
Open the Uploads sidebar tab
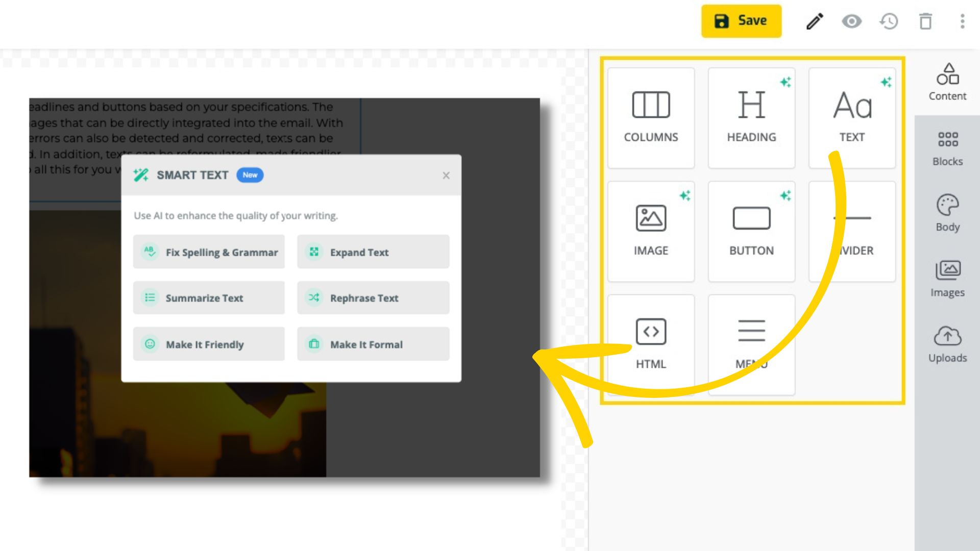[x=947, y=344]
